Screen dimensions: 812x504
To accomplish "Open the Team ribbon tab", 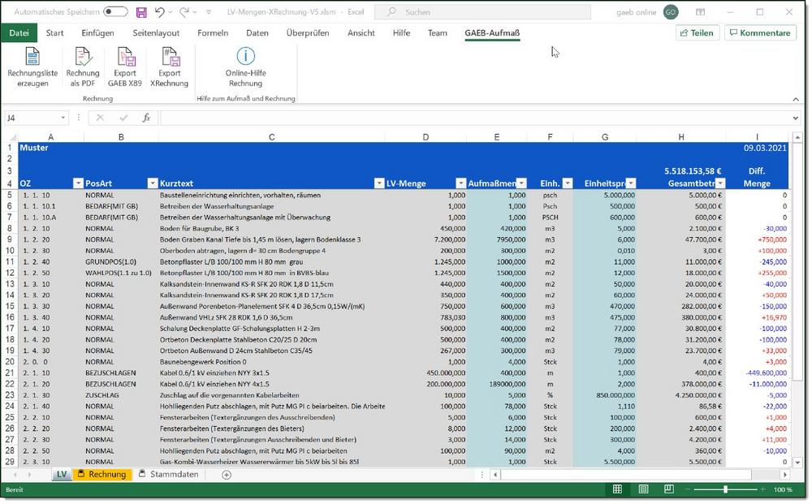I will pyautogui.click(x=438, y=32).
